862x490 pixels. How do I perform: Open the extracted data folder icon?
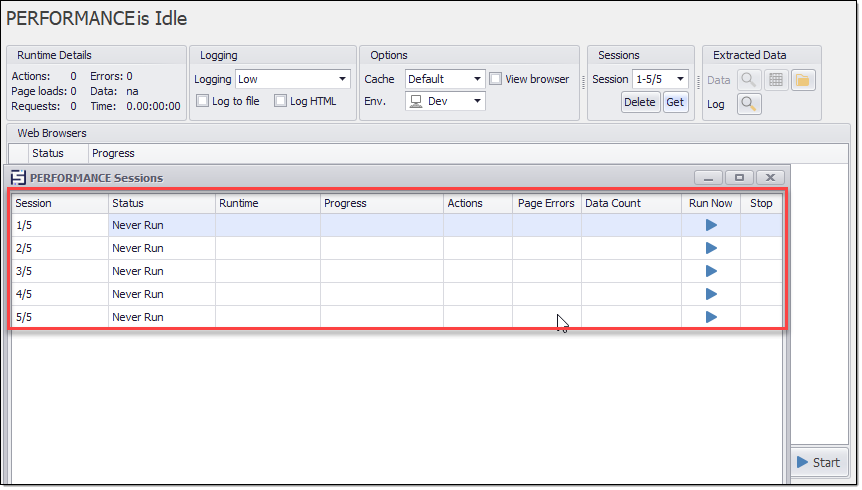pos(803,80)
